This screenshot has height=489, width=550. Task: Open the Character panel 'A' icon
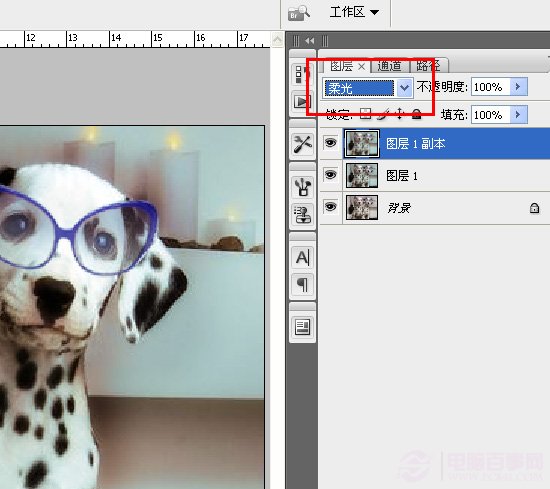click(303, 258)
